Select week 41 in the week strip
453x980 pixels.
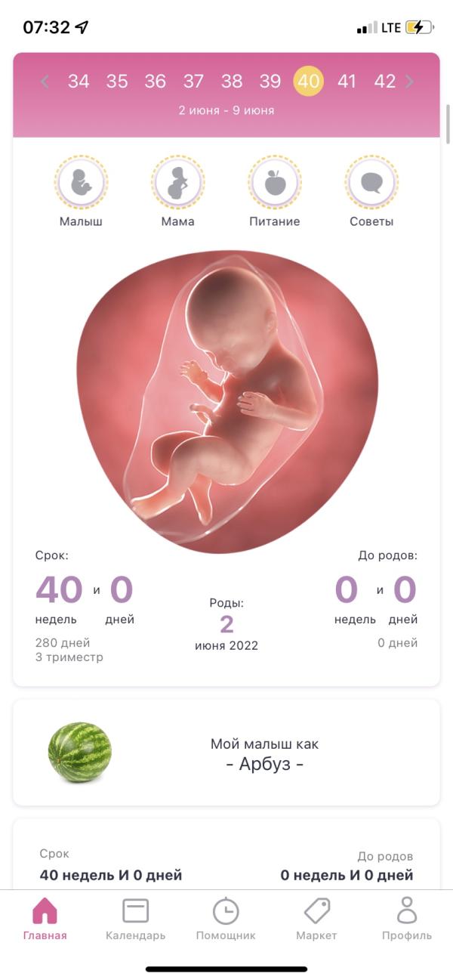point(347,82)
